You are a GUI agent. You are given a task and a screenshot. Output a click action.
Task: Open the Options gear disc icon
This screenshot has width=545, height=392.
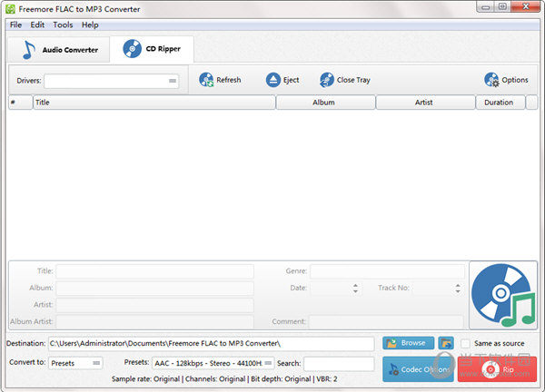(491, 80)
